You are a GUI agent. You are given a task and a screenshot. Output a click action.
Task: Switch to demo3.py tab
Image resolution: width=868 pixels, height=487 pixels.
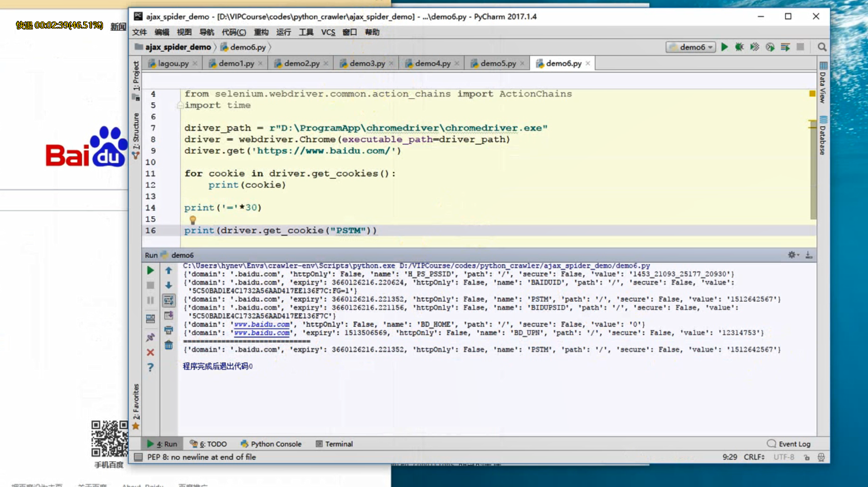click(x=367, y=64)
